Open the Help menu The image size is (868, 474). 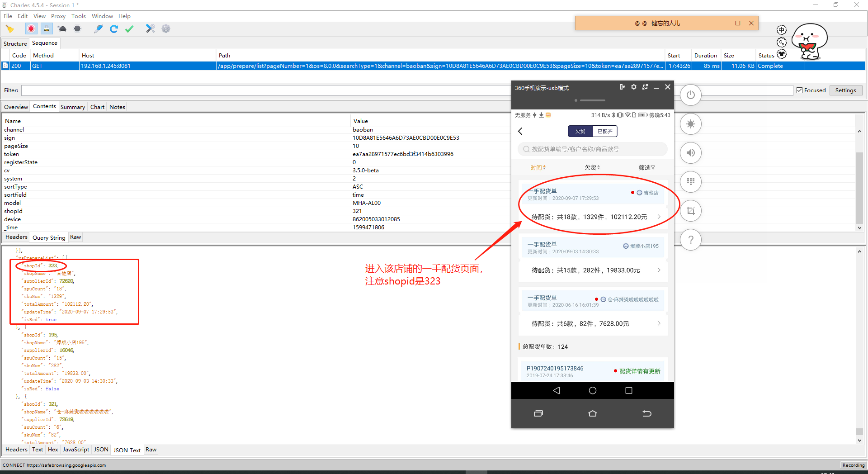point(124,16)
